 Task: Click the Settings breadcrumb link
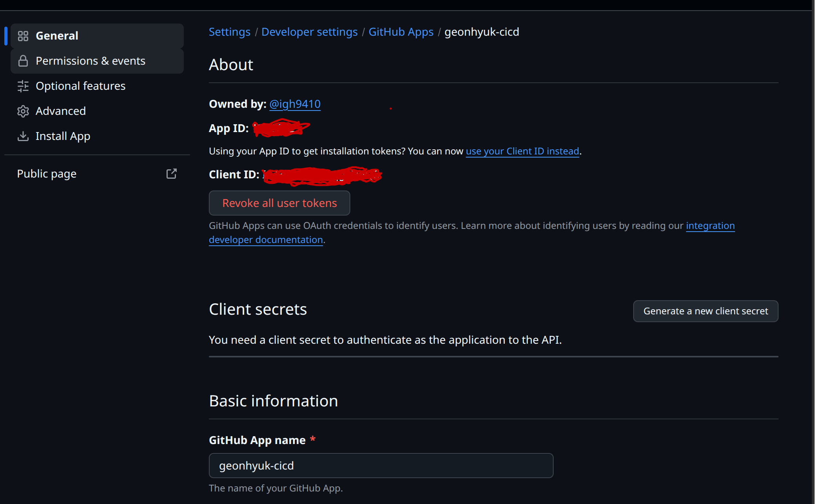coord(229,32)
